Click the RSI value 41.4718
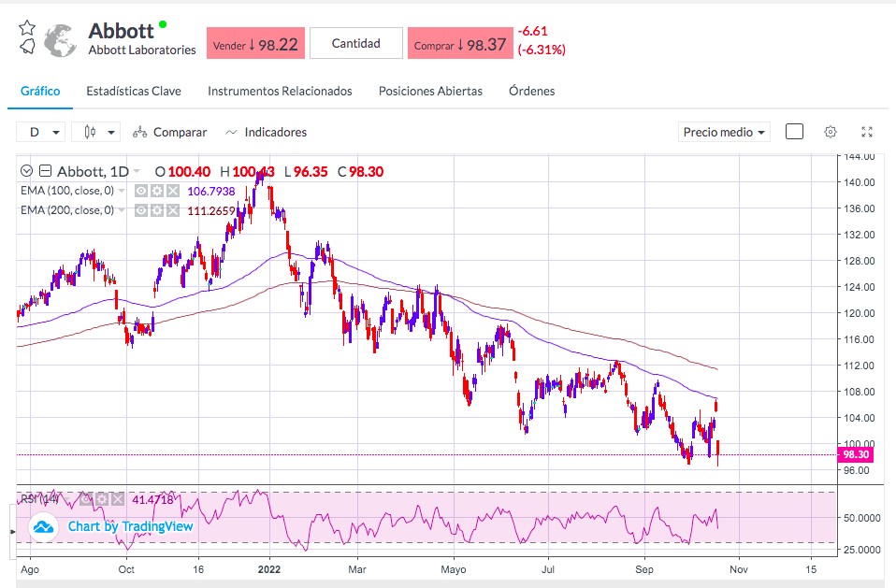This screenshot has height=588, width=896. click(152, 500)
